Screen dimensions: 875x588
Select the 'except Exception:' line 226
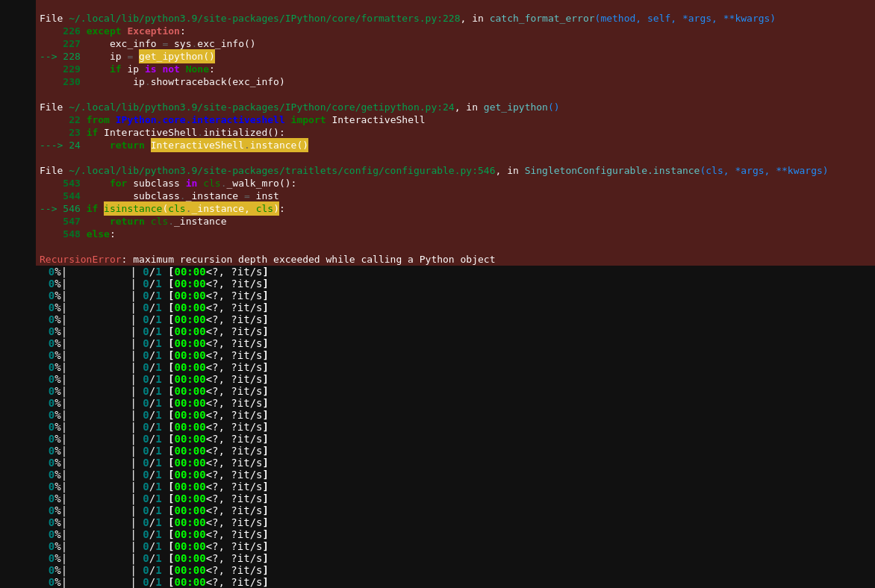[x=136, y=31]
